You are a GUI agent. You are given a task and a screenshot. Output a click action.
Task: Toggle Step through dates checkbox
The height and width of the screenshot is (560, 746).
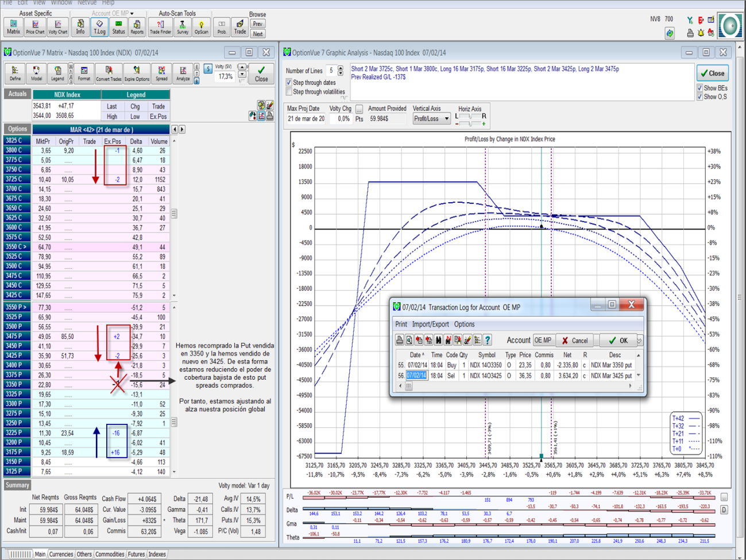click(x=289, y=83)
